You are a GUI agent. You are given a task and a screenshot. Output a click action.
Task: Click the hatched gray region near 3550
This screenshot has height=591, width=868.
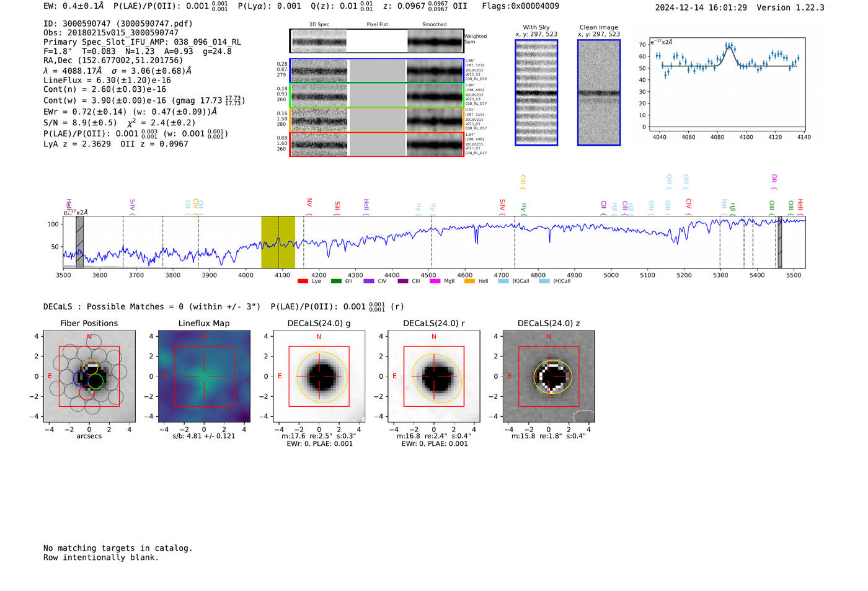click(79, 242)
